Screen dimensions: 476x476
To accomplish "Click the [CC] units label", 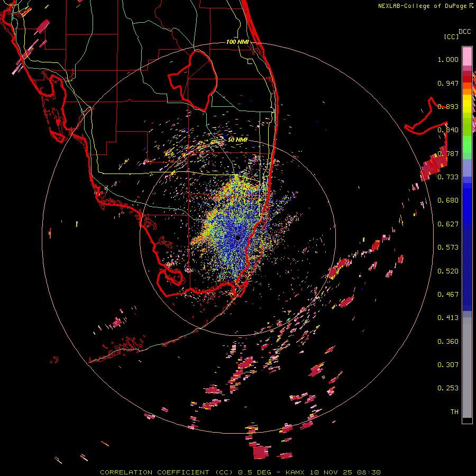I will (x=451, y=36).
